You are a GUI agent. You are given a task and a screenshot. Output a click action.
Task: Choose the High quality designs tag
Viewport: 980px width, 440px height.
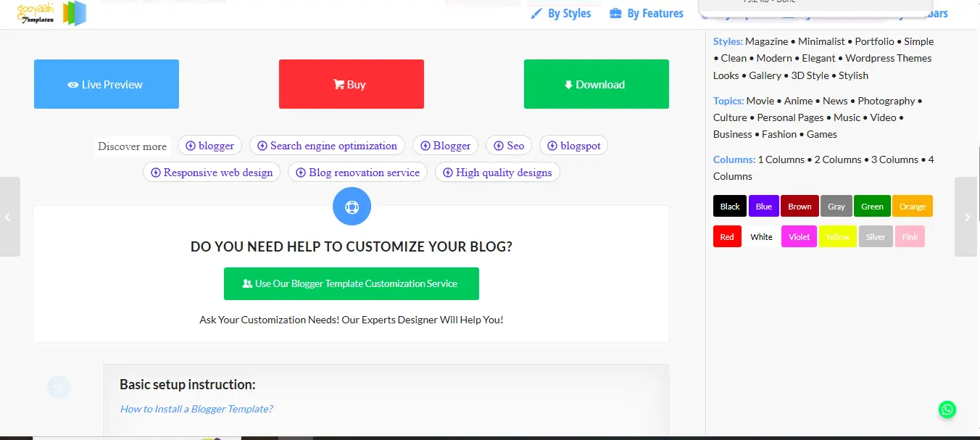point(497,173)
